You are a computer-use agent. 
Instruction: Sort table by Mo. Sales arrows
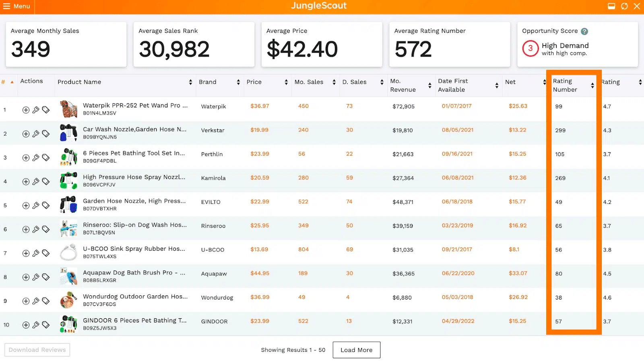[x=334, y=82]
